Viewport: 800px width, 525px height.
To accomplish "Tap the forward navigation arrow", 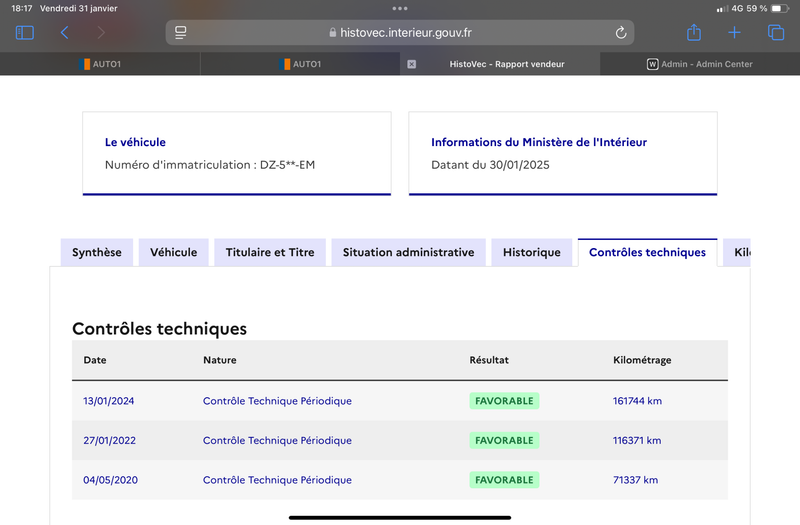I will pos(101,33).
